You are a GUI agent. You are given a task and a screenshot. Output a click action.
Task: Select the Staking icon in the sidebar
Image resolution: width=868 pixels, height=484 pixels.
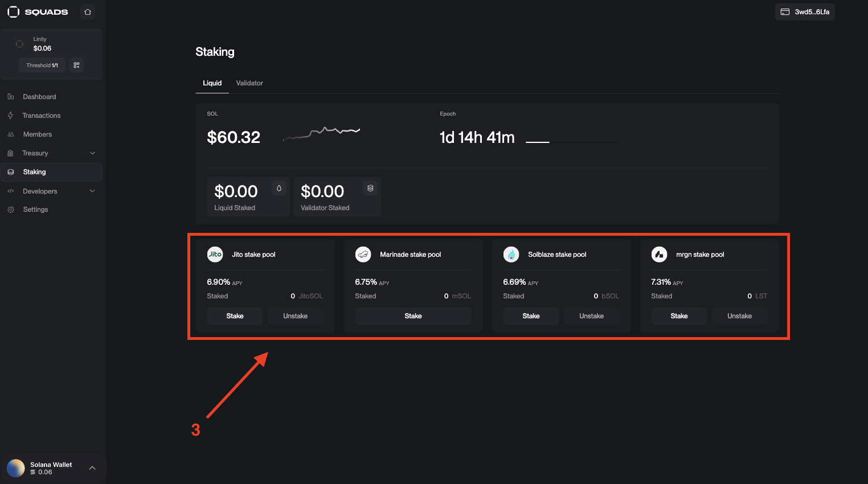(11, 171)
